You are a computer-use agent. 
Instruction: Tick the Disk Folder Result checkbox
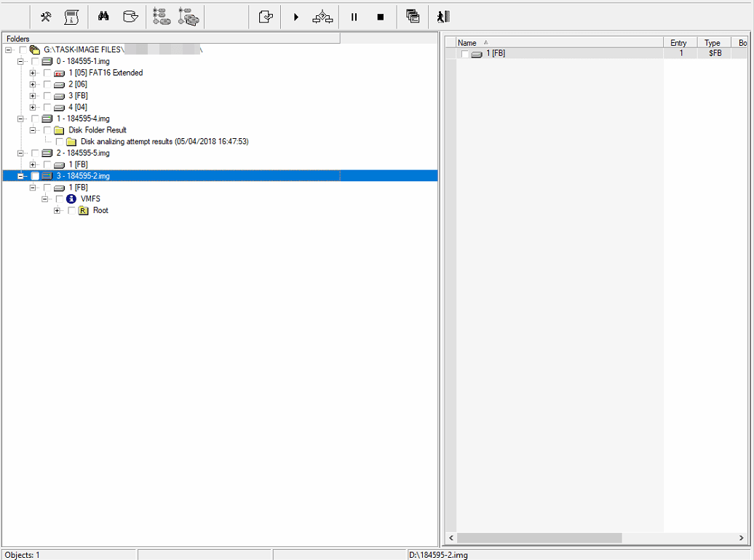(x=47, y=130)
